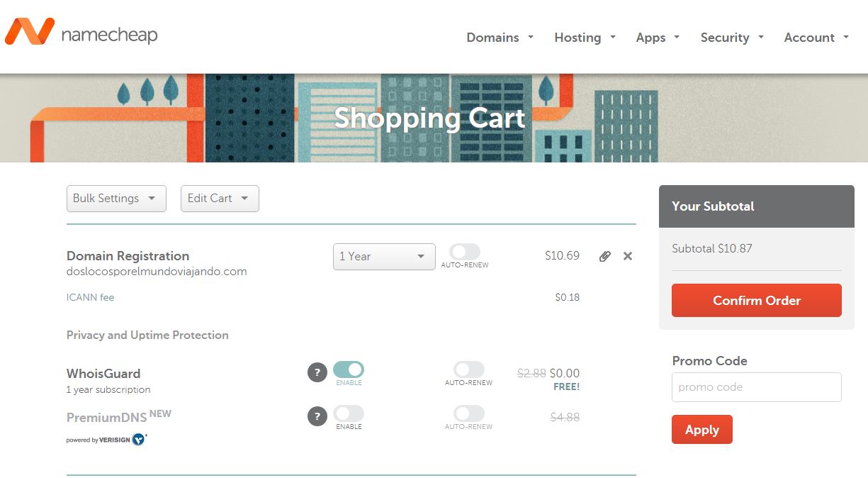Open the Bulk Settings dropdown

coord(116,199)
